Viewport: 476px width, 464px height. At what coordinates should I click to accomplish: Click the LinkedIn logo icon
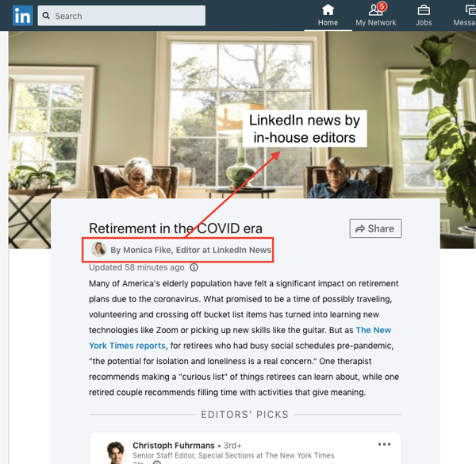click(x=23, y=16)
